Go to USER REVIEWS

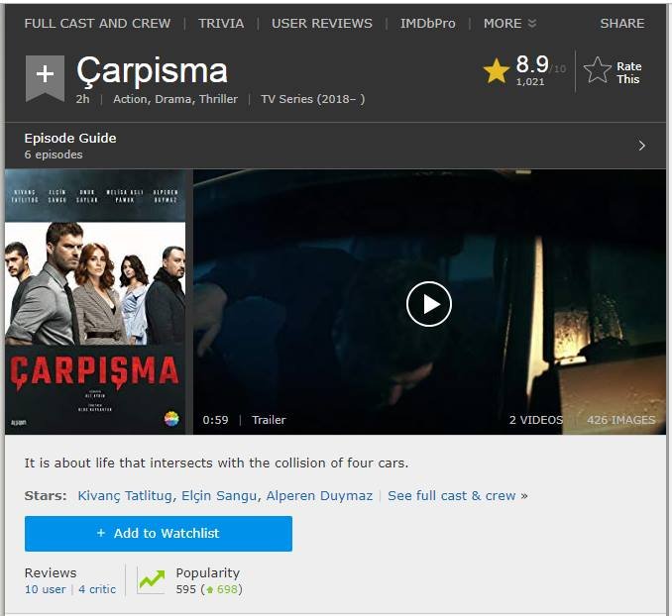(322, 23)
